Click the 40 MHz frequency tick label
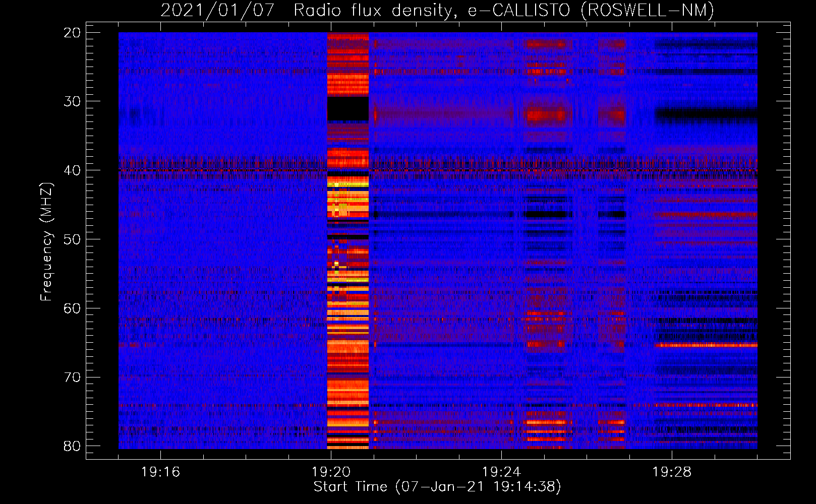This screenshot has height=504, width=816. click(x=73, y=170)
